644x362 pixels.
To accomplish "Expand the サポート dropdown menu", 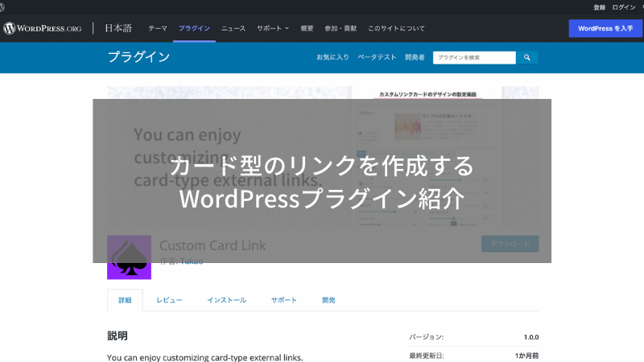I will [x=273, y=28].
